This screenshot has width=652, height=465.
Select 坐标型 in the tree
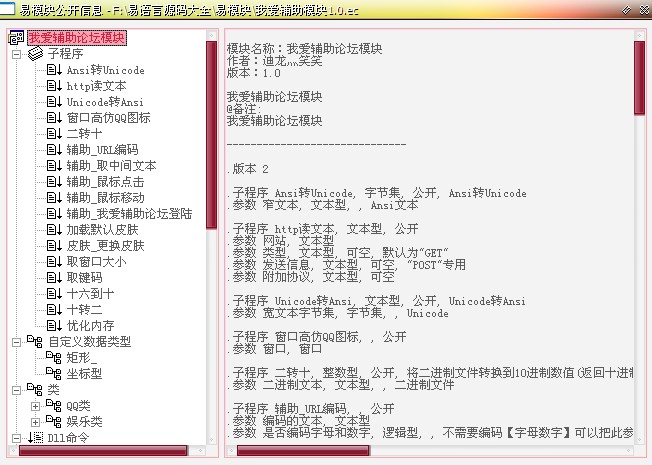[x=84, y=373]
